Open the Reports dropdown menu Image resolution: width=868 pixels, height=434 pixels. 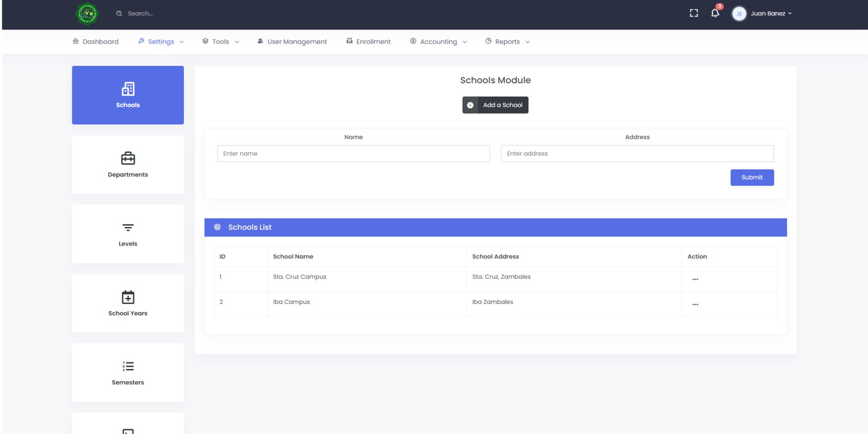(x=508, y=42)
